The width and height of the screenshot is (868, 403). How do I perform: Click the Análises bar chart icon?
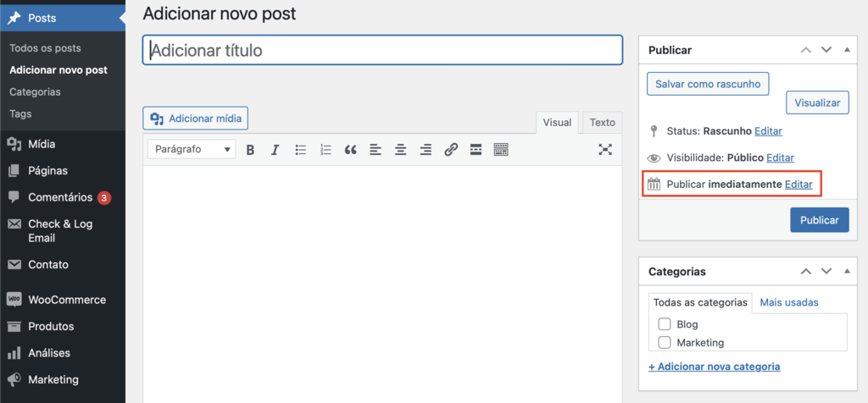coord(14,353)
